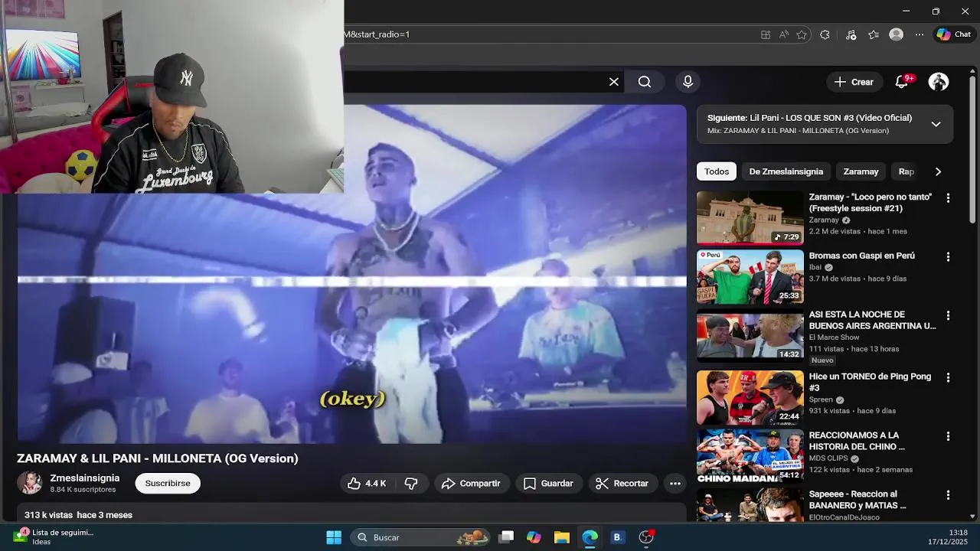Open Zmeslainsignia channel avatar
Screen dimensions: 980x551
coord(30,483)
